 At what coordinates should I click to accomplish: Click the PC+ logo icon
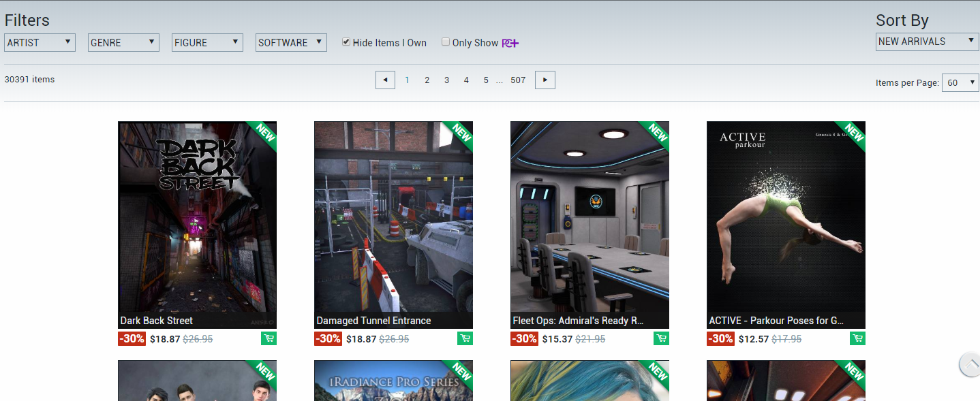click(510, 43)
